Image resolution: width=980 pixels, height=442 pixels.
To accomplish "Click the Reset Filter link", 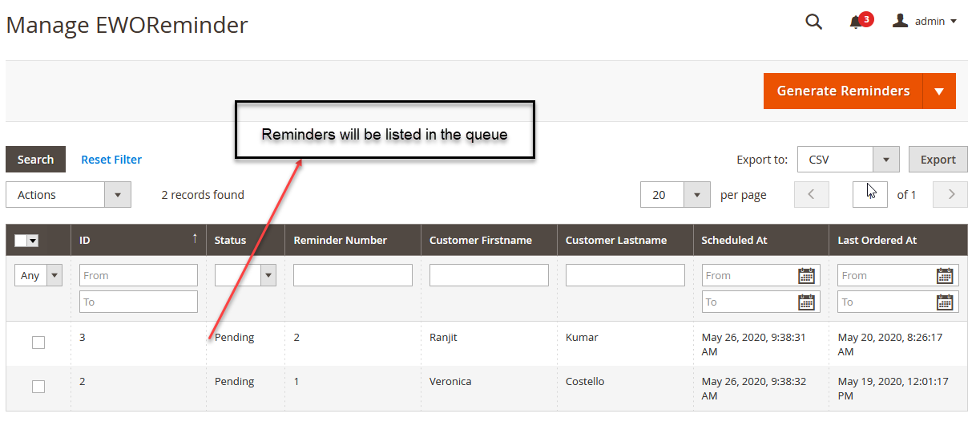I will pyautogui.click(x=111, y=160).
